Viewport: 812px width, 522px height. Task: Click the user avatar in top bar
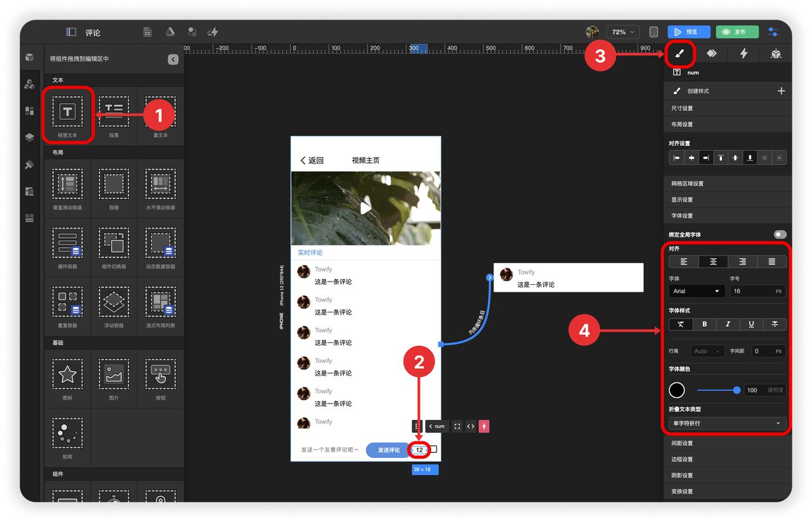click(592, 32)
